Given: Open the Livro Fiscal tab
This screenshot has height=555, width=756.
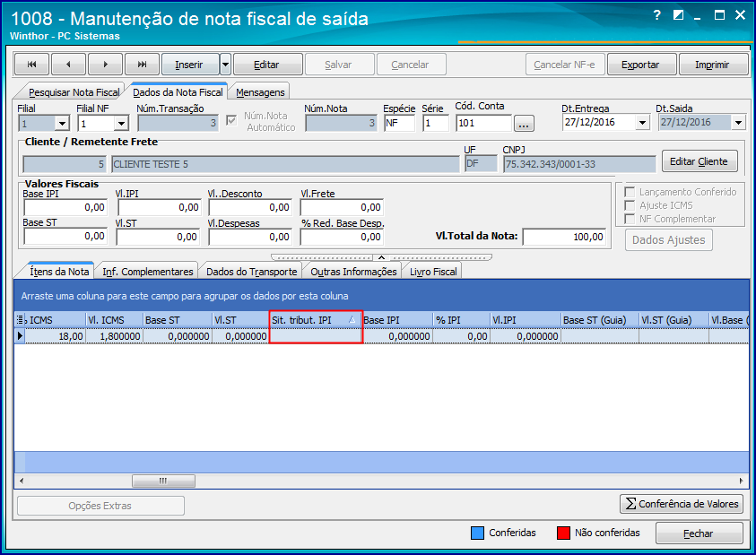Looking at the screenshot, I should 433,272.
